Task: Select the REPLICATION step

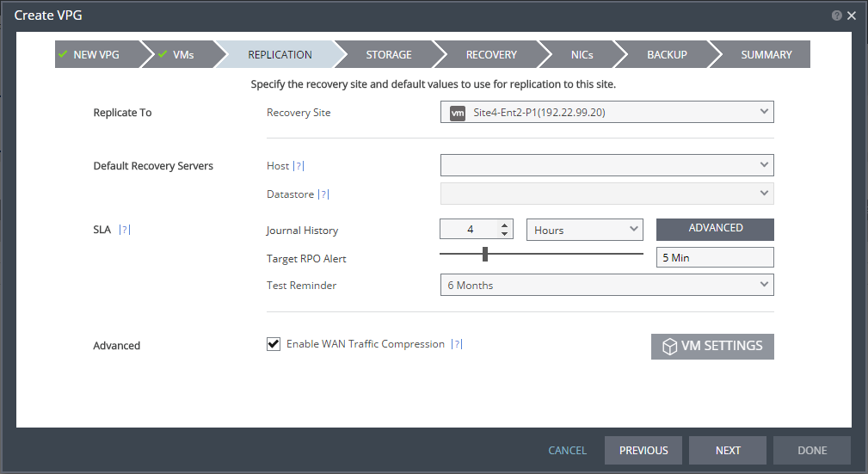Action: tap(280, 54)
